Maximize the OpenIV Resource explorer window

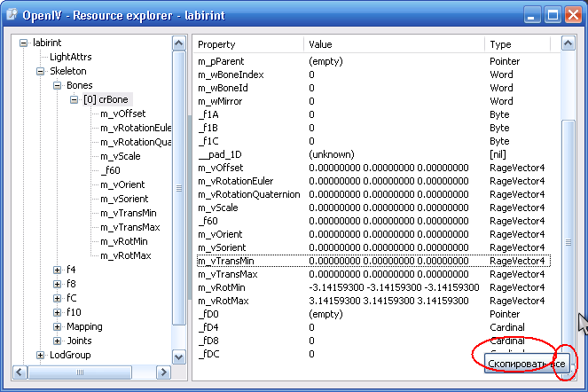(552, 15)
